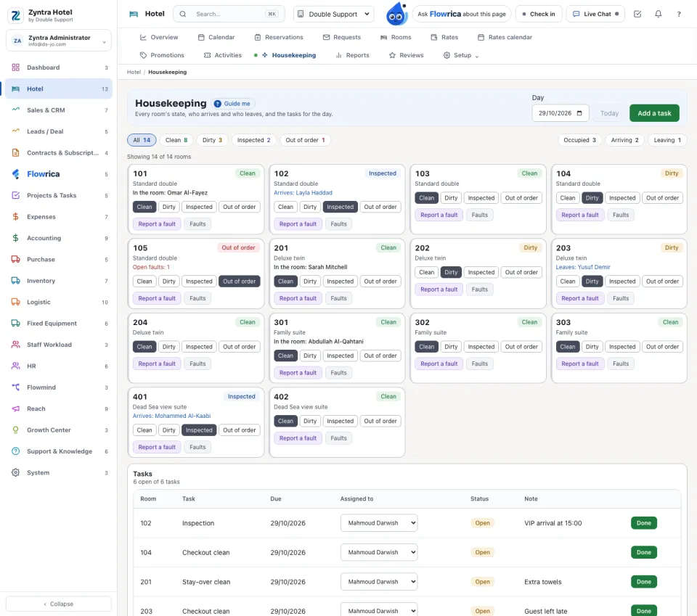This screenshot has height=616, width=697.
Task: Open the Day date picker field
Action: pos(560,113)
